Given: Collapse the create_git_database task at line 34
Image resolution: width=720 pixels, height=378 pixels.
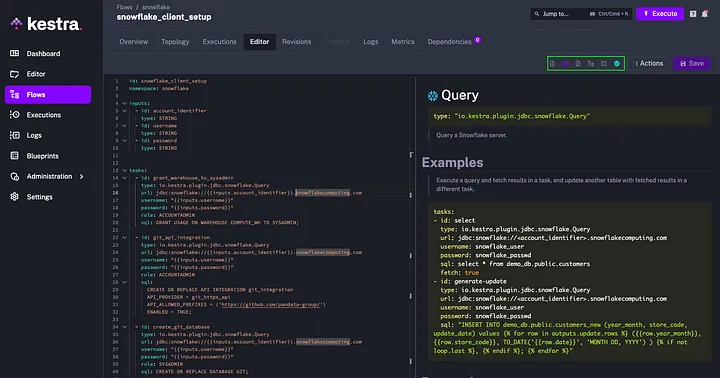Looking at the screenshot, I should click(x=124, y=327).
